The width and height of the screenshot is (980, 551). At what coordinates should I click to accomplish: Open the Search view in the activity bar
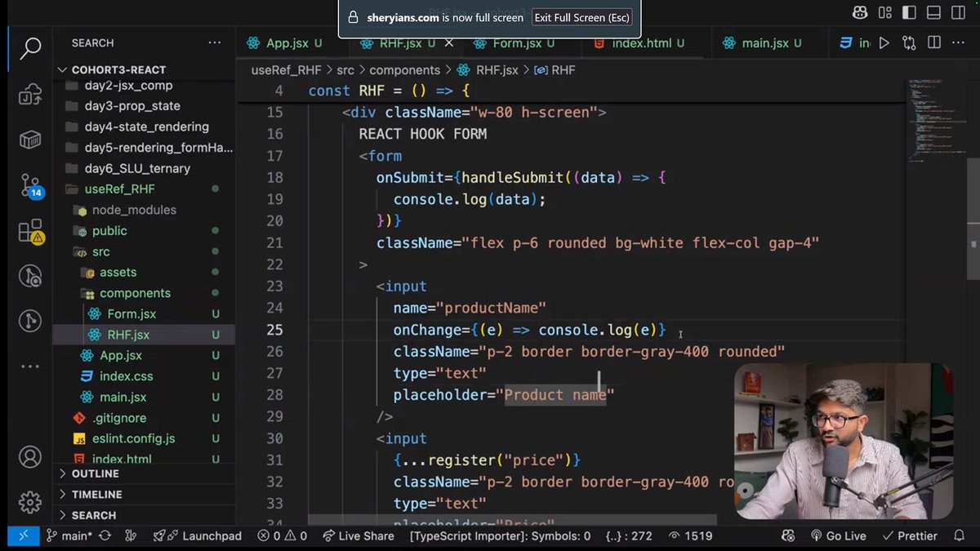tap(30, 47)
